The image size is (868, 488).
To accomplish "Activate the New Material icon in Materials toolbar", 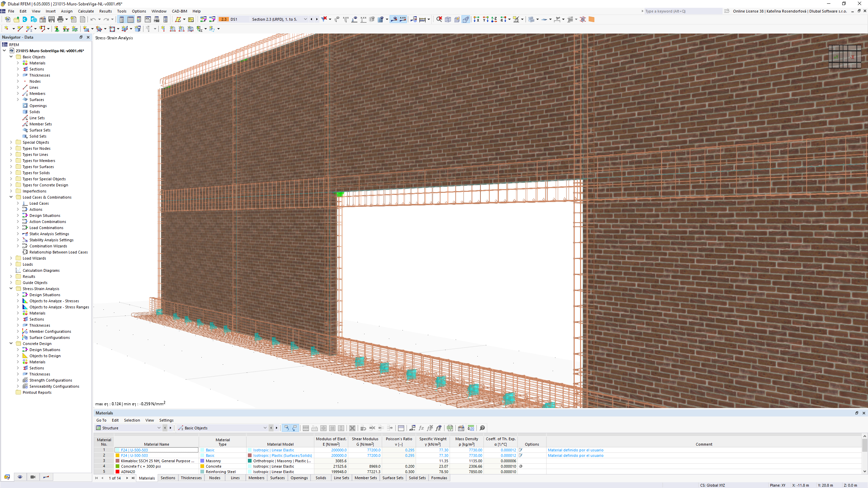I will [323, 428].
